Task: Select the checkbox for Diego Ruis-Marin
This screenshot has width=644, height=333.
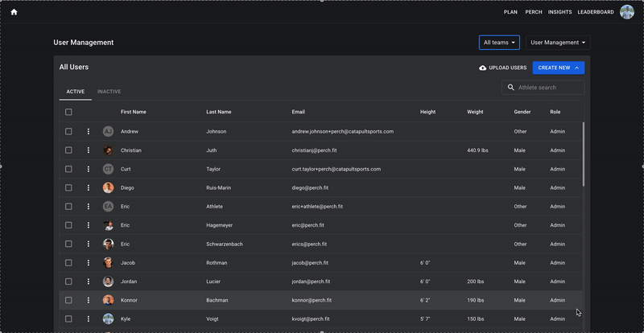Action: 68,187
